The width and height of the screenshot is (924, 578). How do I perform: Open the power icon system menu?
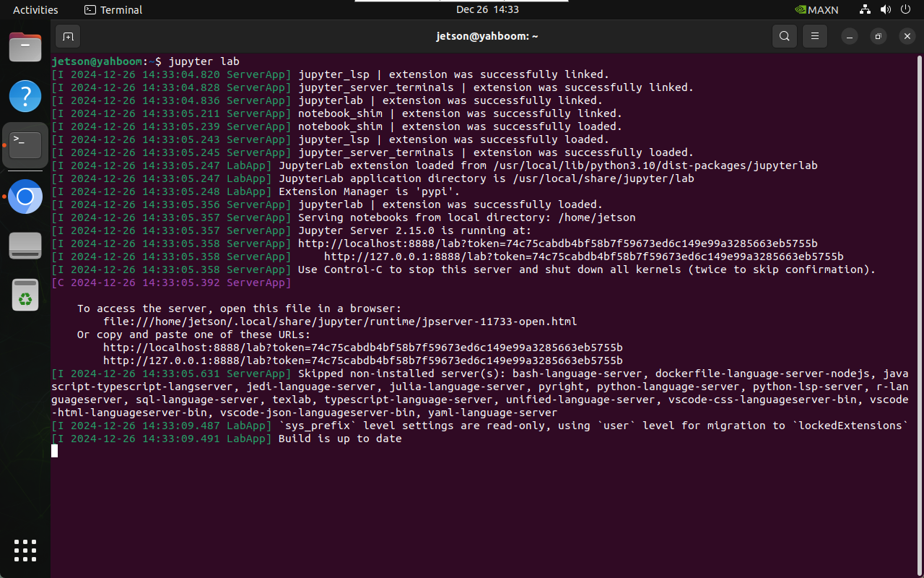click(905, 9)
